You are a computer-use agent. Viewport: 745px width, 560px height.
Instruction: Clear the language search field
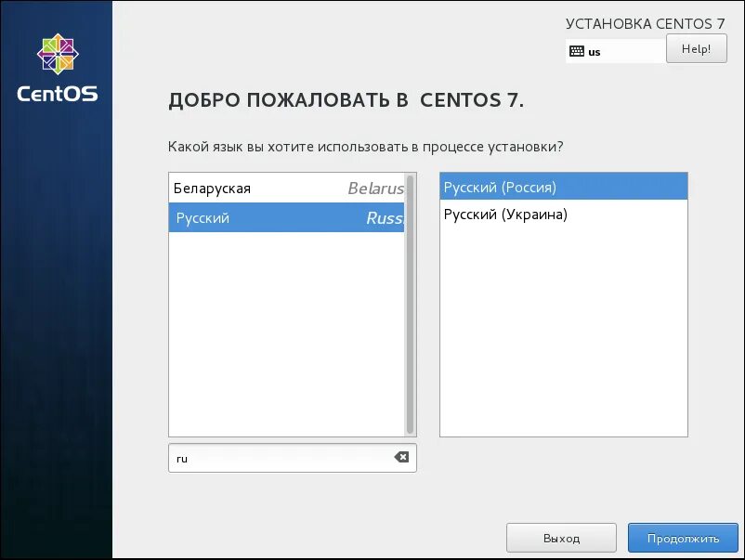[401, 457]
